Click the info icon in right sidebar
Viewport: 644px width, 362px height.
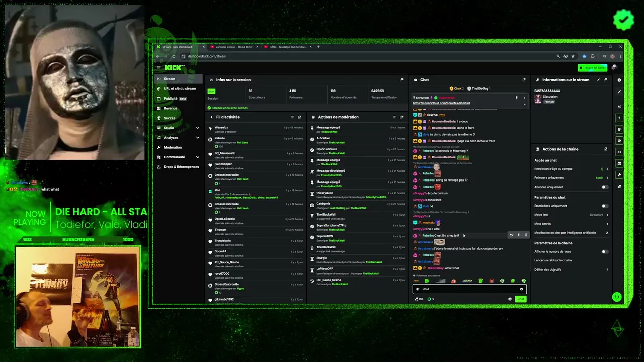coord(619,80)
